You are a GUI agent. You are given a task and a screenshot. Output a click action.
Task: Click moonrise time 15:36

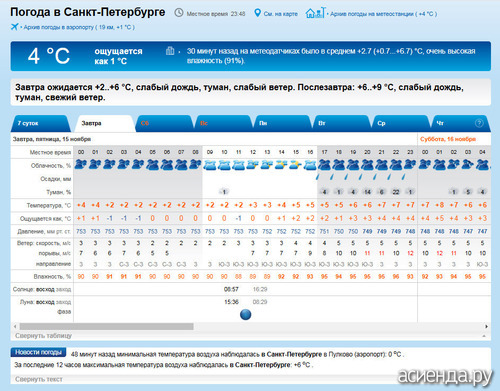(231, 302)
